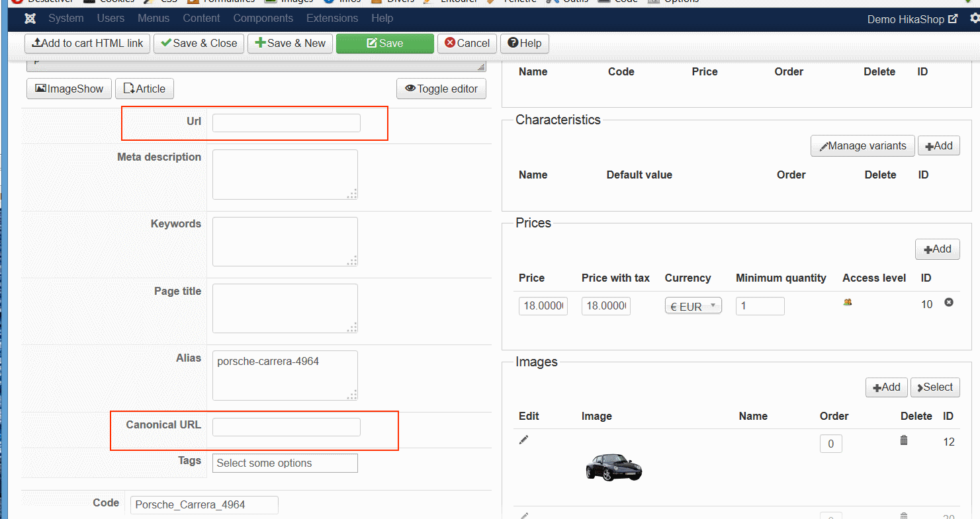
Task: Add a characteristic with Add button
Action: click(939, 145)
